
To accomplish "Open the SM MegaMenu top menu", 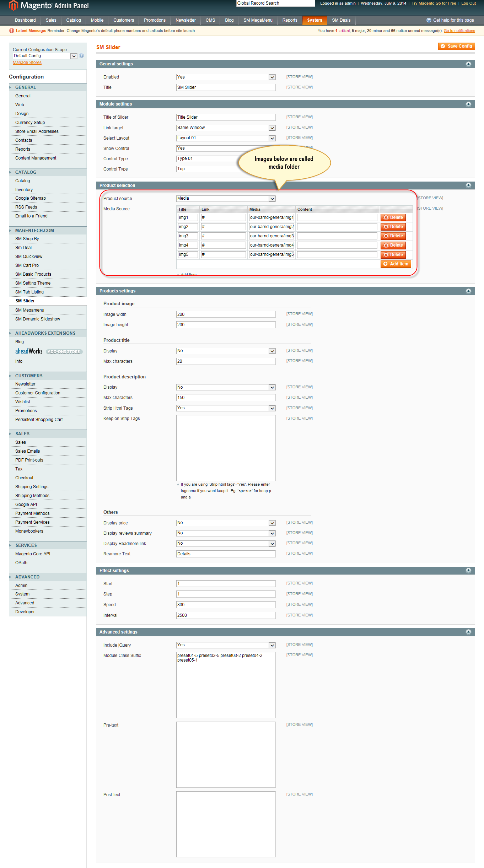I will (x=258, y=20).
